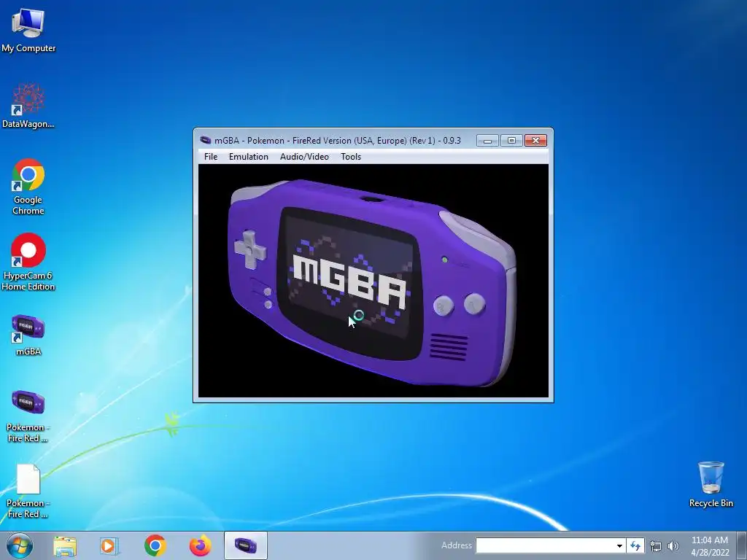Select the Recycle Bin icon

(711, 484)
